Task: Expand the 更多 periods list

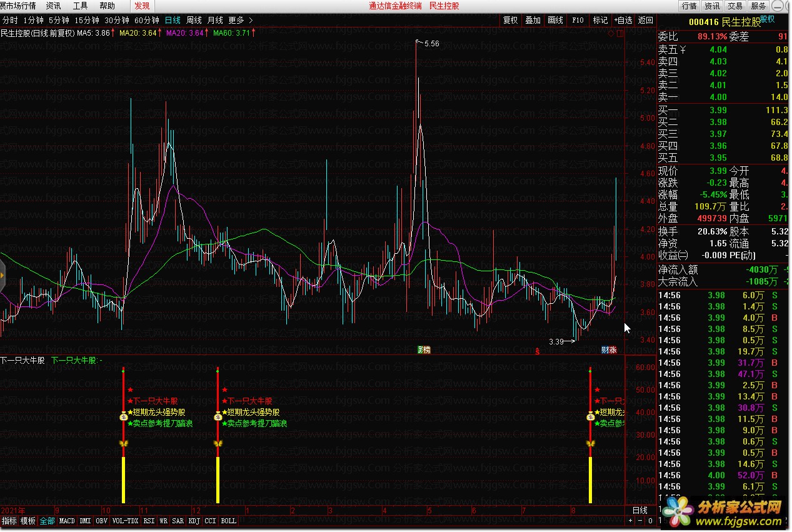Action: pos(241,20)
